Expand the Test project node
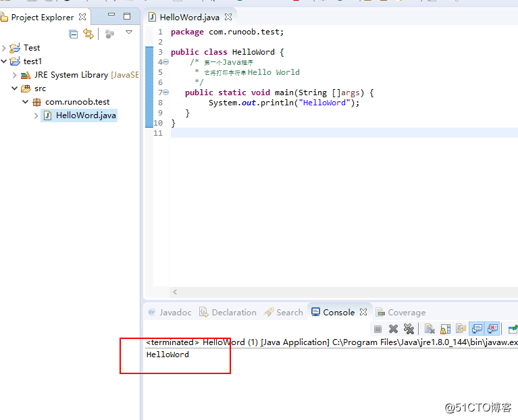 click(x=4, y=48)
